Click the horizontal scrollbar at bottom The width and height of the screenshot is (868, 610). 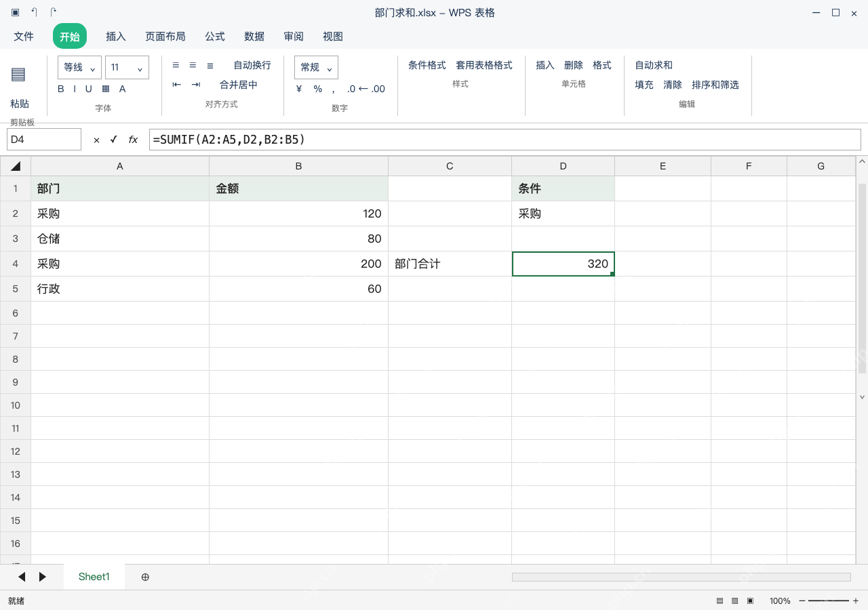click(x=682, y=577)
